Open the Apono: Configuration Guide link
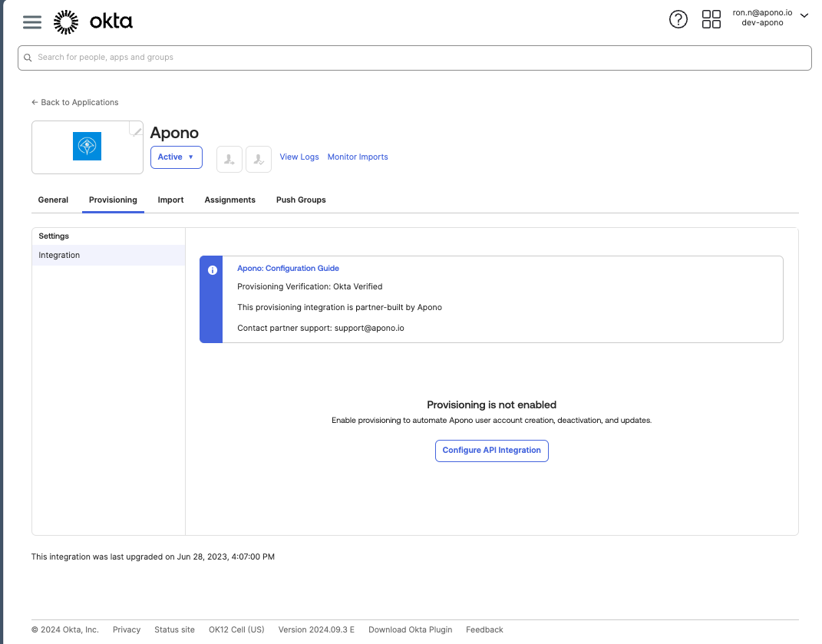The image size is (822, 644). (x=288, y=269)
